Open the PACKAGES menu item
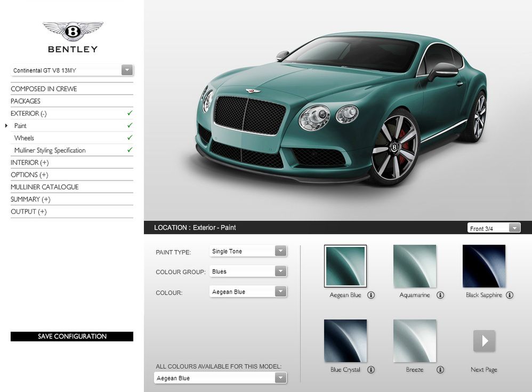This screenshot has height=392, width=532. pos(26,101)
